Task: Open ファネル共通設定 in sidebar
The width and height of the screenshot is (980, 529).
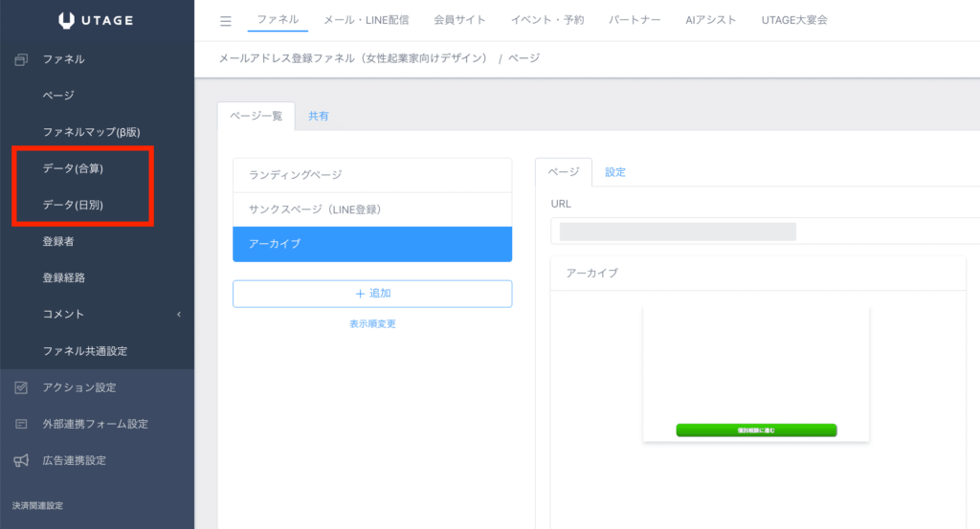Action: pyautogui.click(x=85, y=351)
